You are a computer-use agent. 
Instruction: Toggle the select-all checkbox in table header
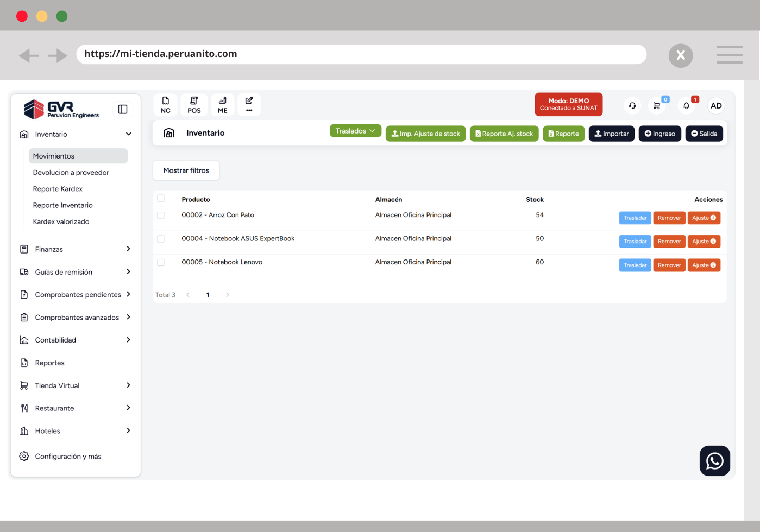point(161,198)
